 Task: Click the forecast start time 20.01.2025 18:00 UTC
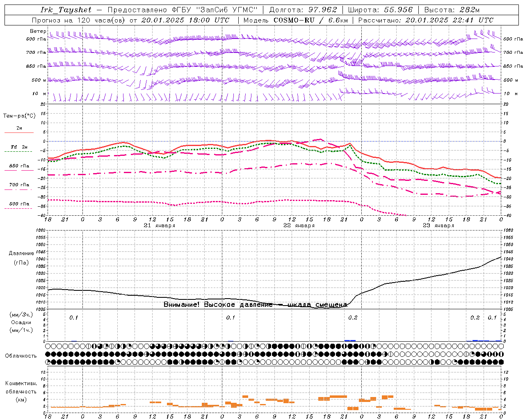click(x=185, y=20)
